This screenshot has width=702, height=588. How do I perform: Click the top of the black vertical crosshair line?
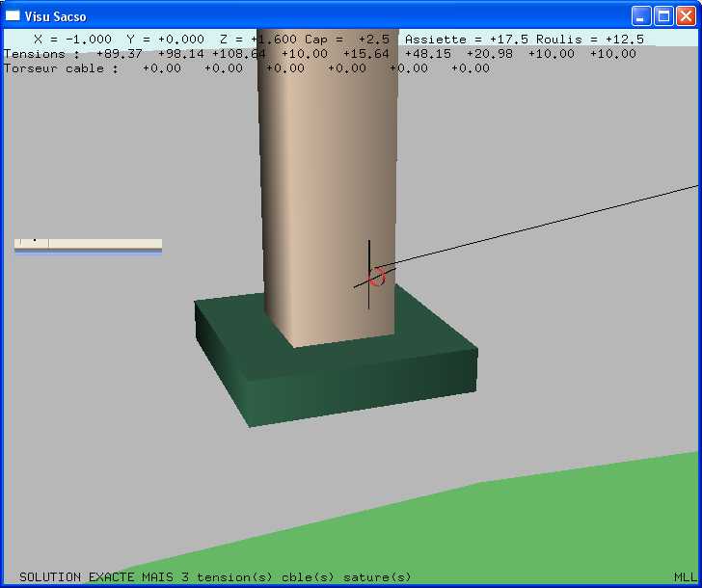[368, 243]
